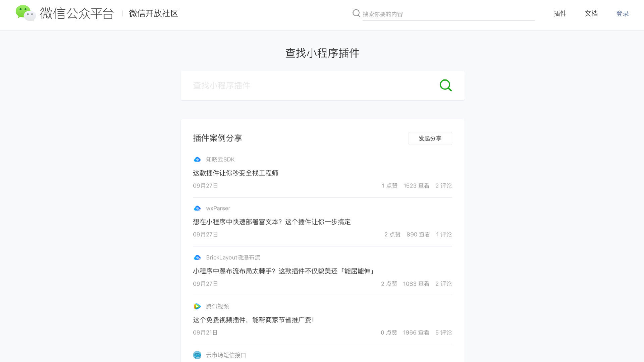Click the wxParser cloud avatar icon
The width and height of the screenshot is (644, 362).
click(197, 208)
